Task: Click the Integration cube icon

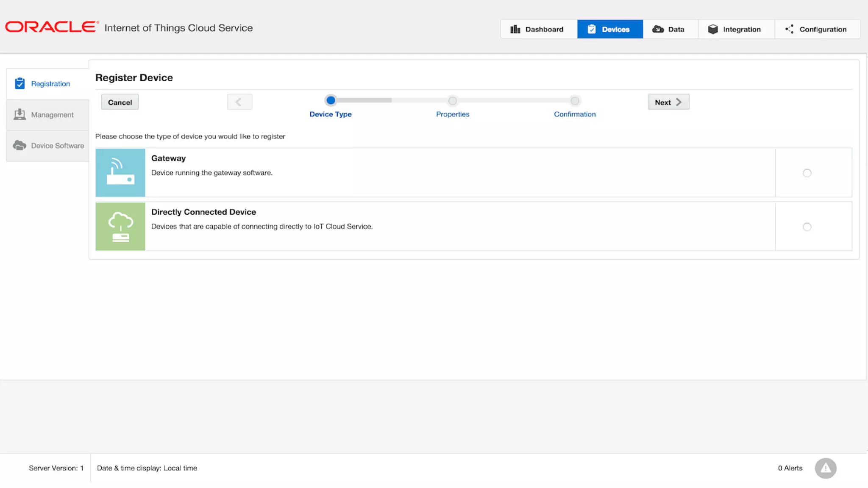Action: 713,29
